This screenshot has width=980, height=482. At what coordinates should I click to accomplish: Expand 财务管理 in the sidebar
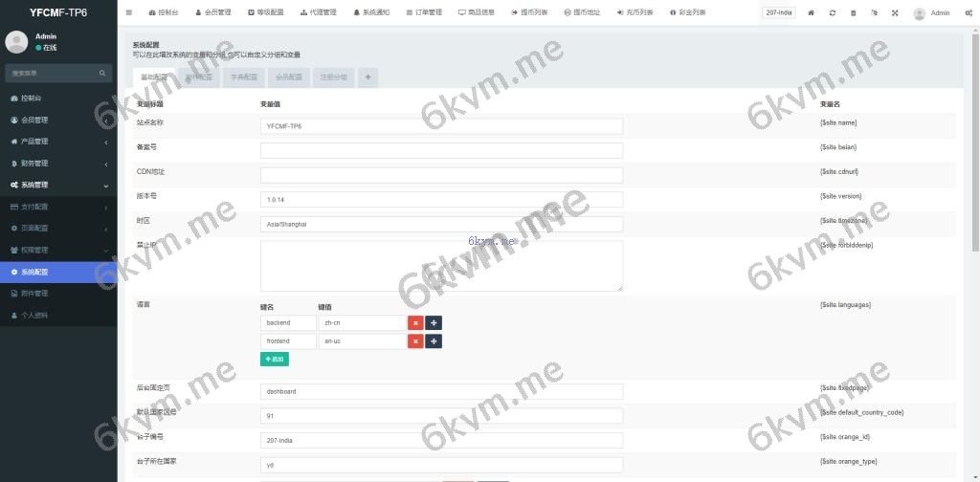(58, 164)
